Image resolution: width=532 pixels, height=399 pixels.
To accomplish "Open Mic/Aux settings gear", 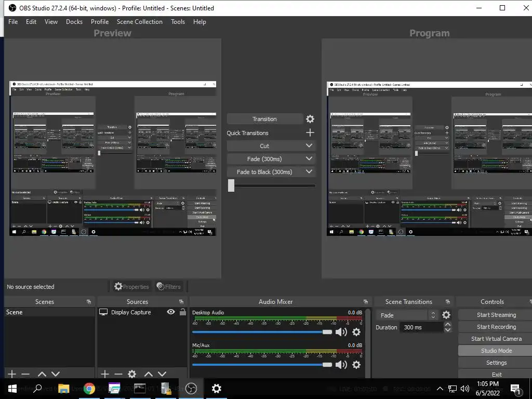I will pyautogui.click(x=356, y=365).
